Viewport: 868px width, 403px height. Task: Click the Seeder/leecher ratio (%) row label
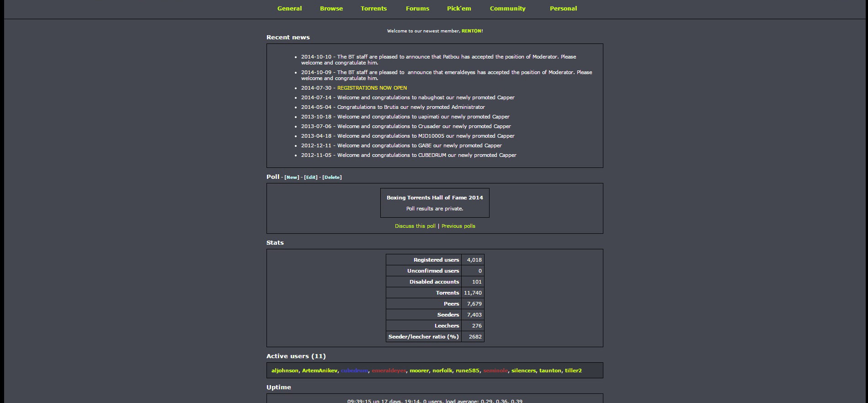point(424,337)
